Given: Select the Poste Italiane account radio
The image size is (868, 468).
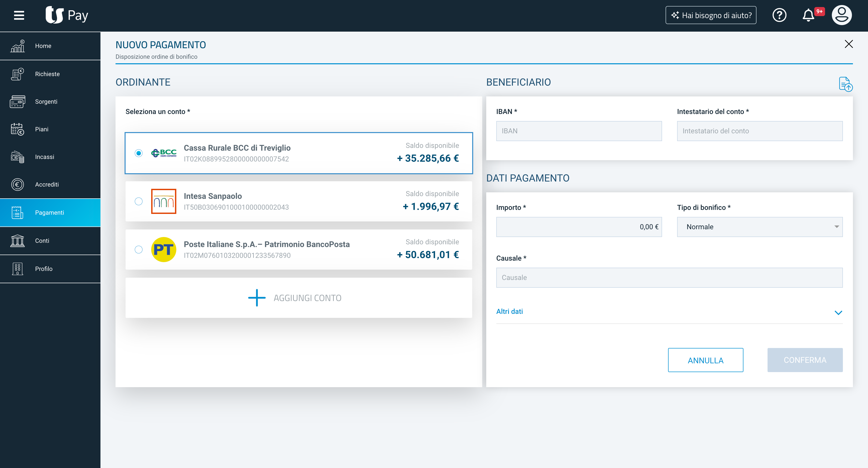Looking at the screenshot, I should coord(138,250).
